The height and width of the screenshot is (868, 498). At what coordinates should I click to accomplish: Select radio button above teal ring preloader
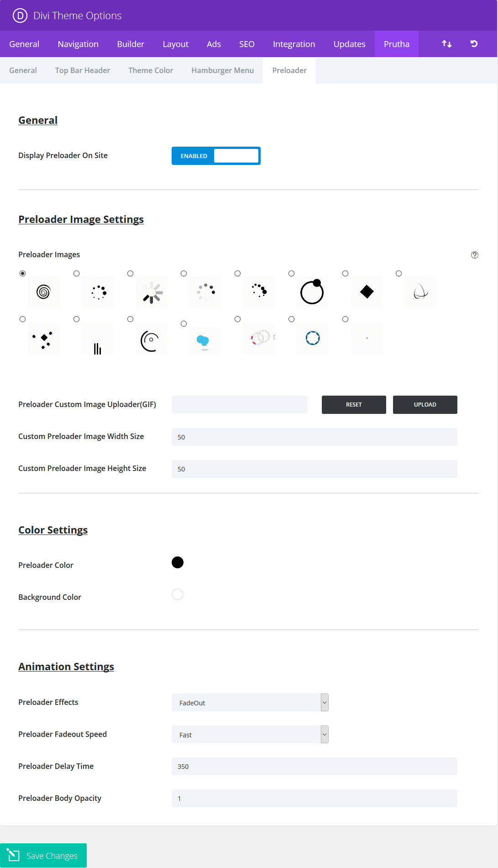291,319
